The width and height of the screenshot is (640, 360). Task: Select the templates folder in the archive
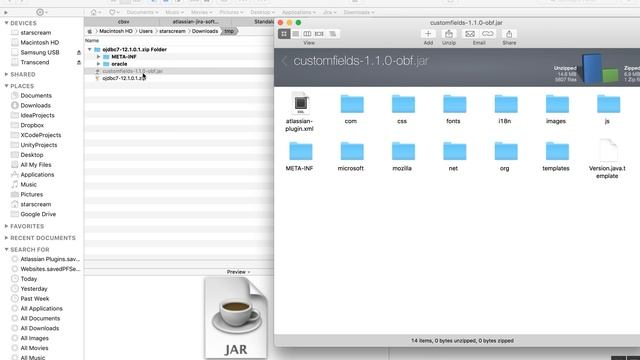[557, 151]
